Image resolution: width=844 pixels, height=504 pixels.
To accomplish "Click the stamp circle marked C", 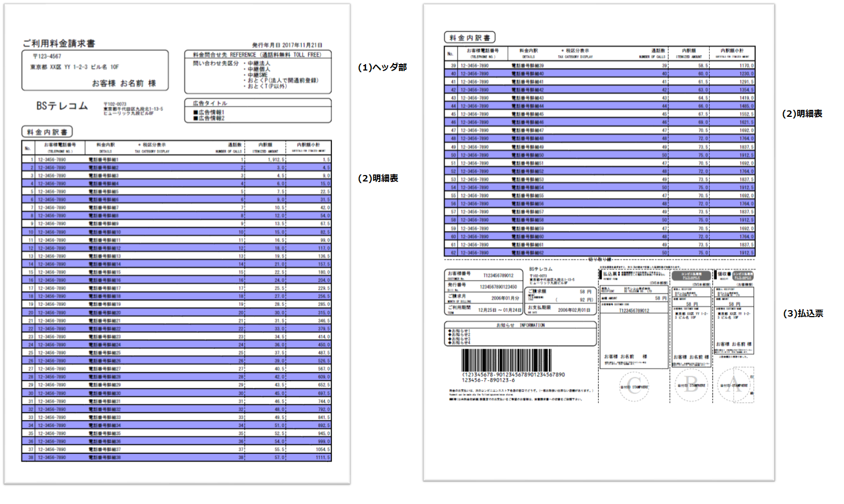I will [634, 386].
